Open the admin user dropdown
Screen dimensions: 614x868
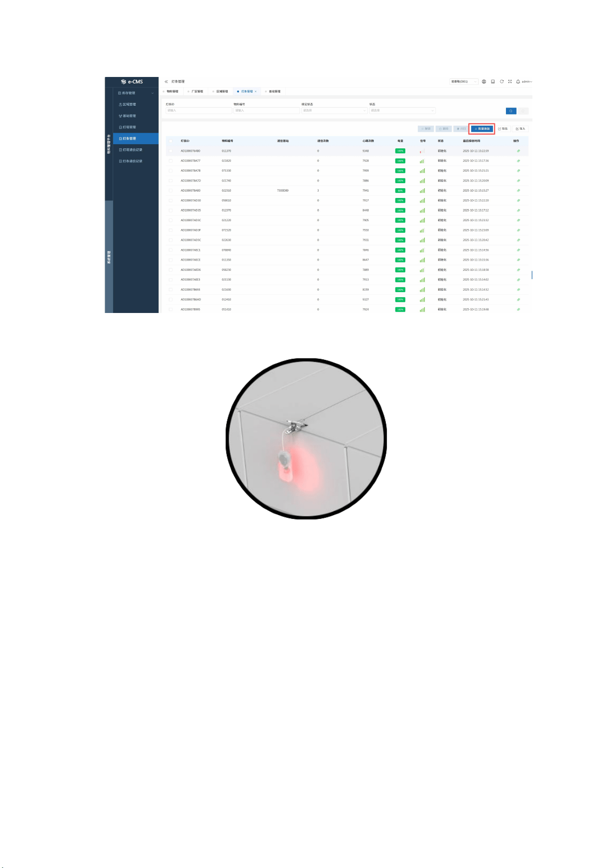point(527,82)
